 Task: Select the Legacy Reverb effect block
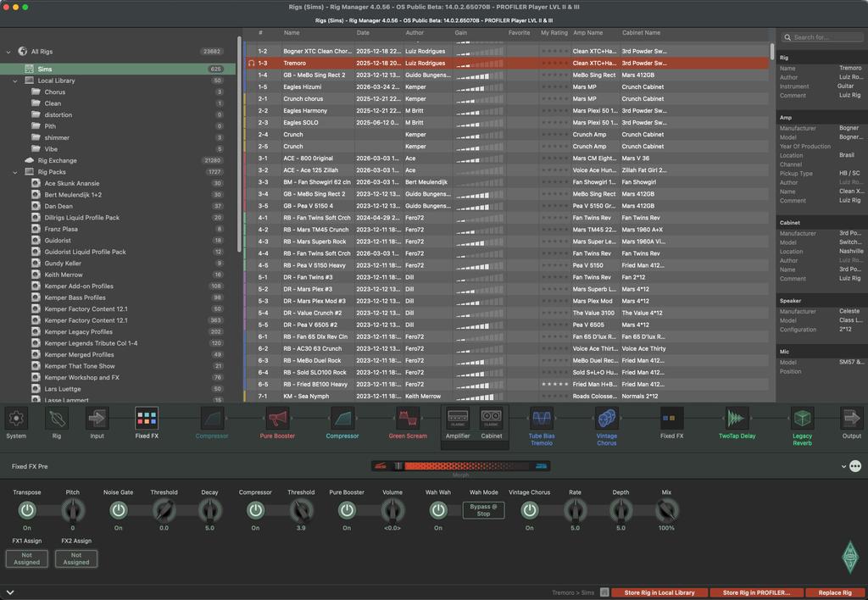click(x=802, y=419)
